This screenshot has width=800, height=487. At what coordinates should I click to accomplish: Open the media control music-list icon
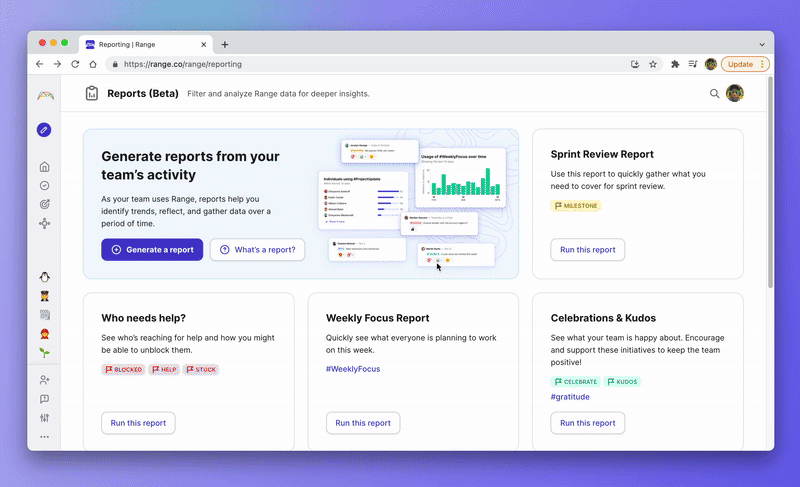[692, 64]
